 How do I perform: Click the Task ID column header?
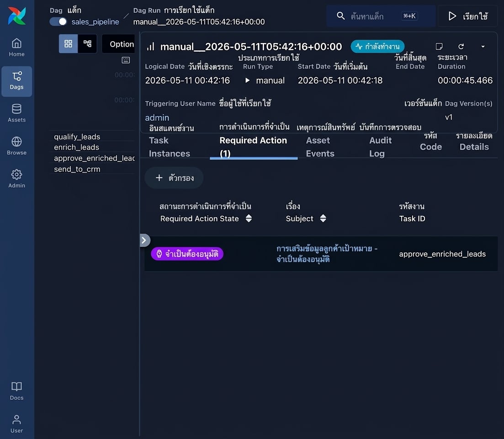pos(412,219)
